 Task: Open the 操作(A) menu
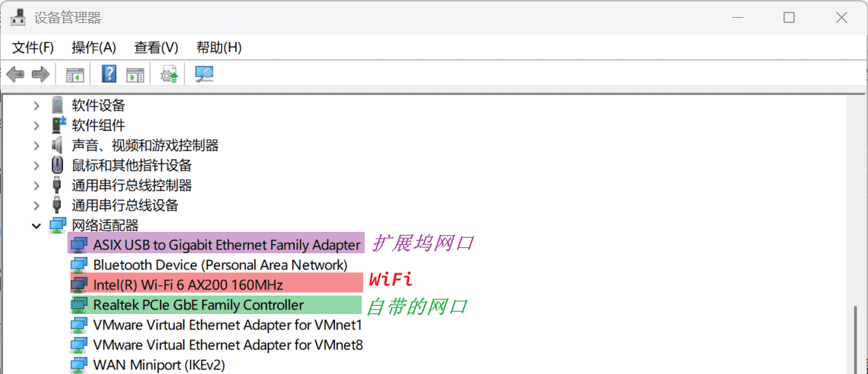click(x=93, y=47)
